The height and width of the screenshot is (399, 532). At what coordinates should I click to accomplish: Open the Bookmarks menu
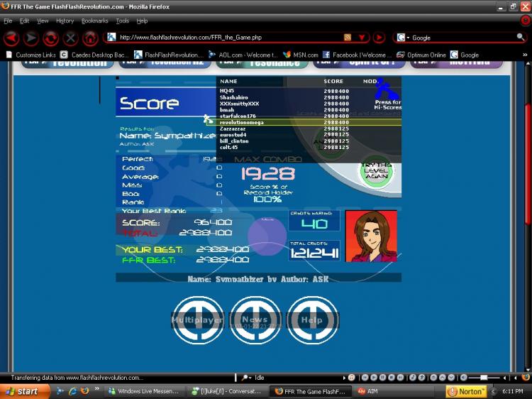coord(94,21)
